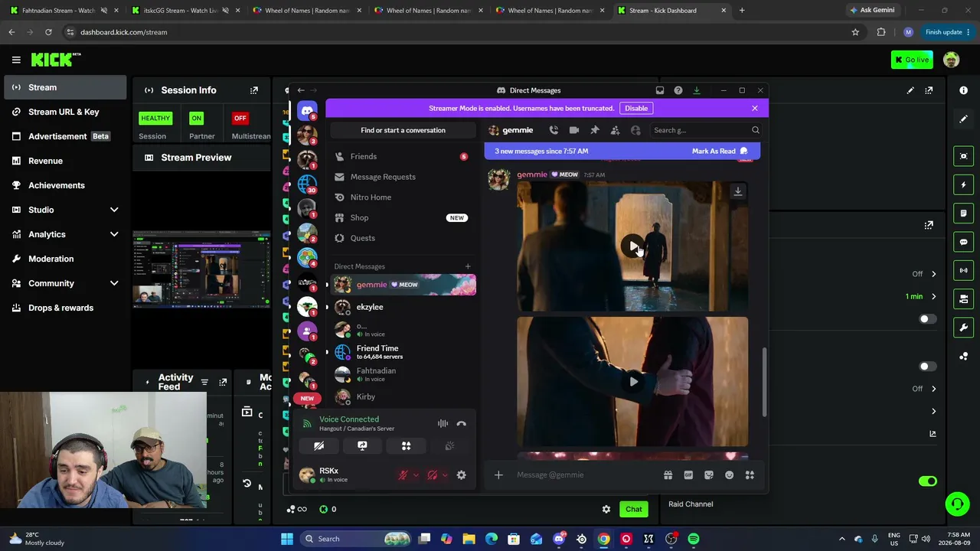Go to Discord home direct messages icon

coord(307,111)
